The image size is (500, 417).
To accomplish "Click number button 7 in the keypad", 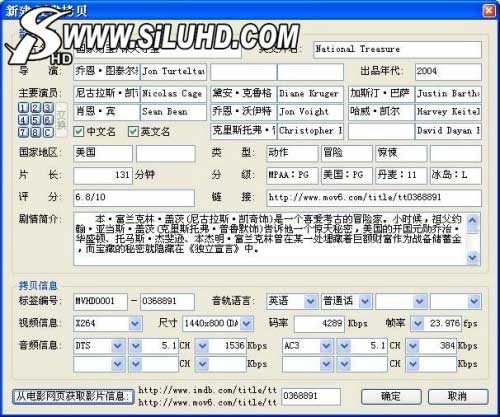I will 23,132.
